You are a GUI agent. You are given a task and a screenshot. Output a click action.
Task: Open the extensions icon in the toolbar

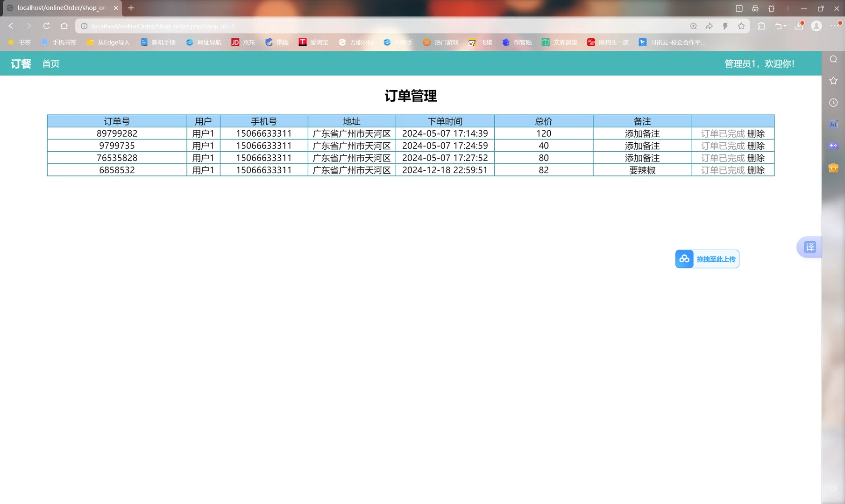(x=761, y=26)
